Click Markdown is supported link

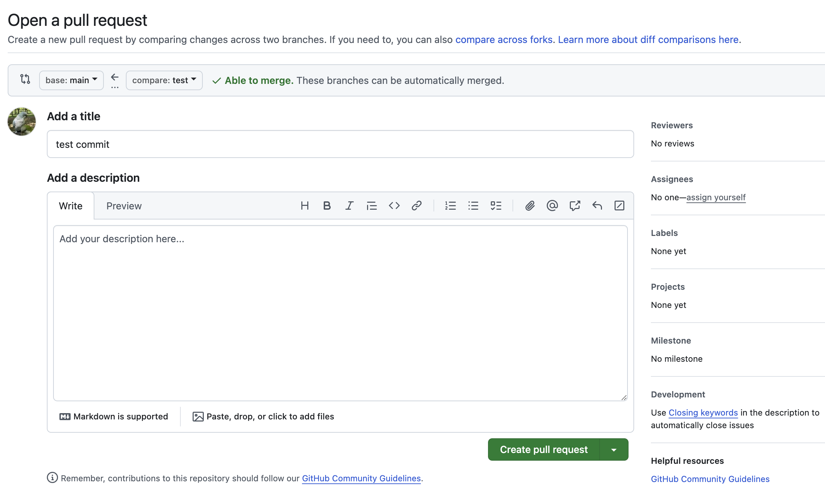tap(114, 417)
